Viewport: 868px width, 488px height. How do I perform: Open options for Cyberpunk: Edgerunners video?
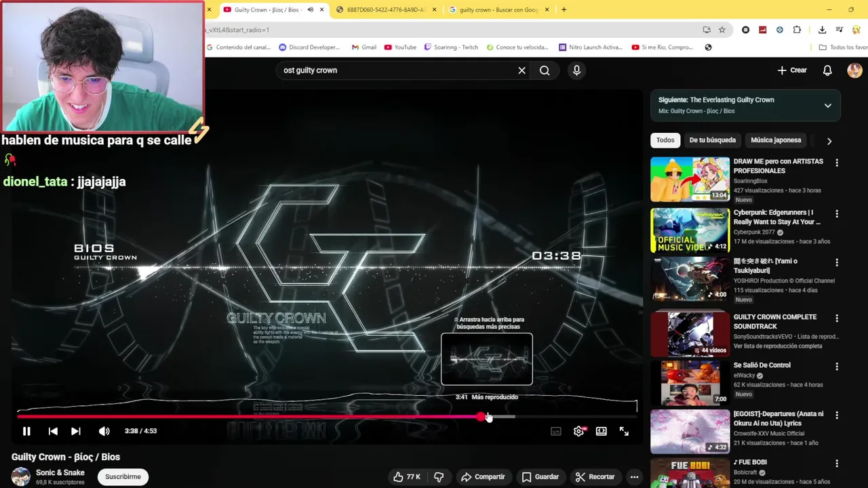(x=837, y=213)
